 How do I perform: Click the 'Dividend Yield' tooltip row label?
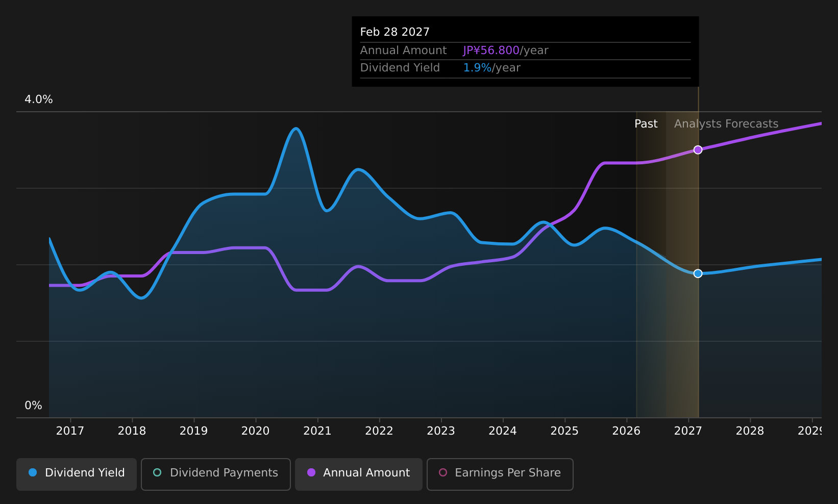400,68
